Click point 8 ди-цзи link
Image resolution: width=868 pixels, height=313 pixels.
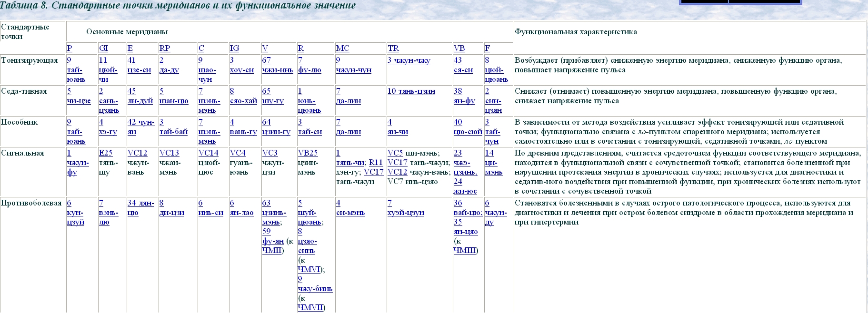(172, 208)
